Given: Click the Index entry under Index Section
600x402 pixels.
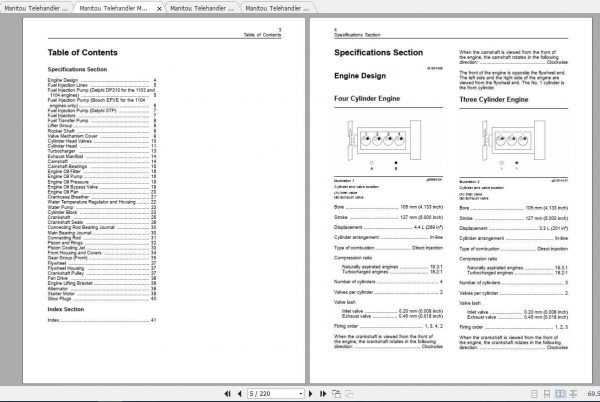Looking at the screenshot, I should point(102,320).
